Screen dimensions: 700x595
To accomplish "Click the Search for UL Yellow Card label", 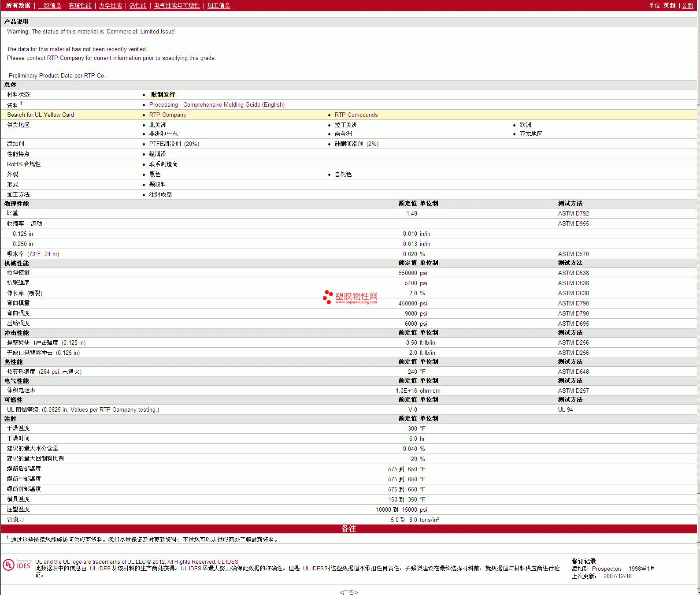I will (41, 115).
